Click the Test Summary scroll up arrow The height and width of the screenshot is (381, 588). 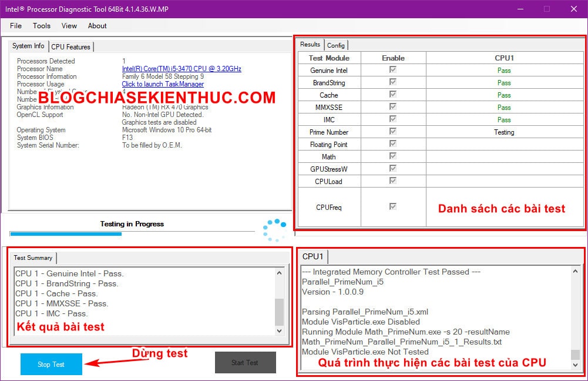click(279, 273)
